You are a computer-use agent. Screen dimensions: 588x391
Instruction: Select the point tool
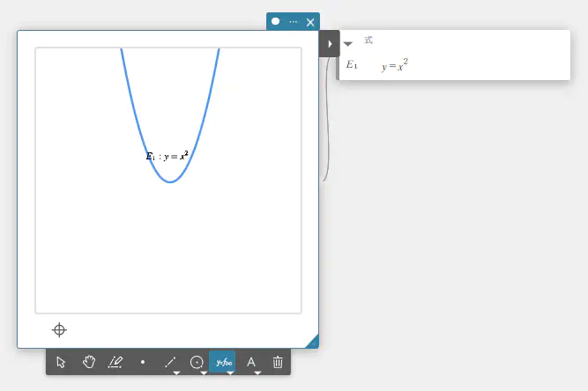143,362
